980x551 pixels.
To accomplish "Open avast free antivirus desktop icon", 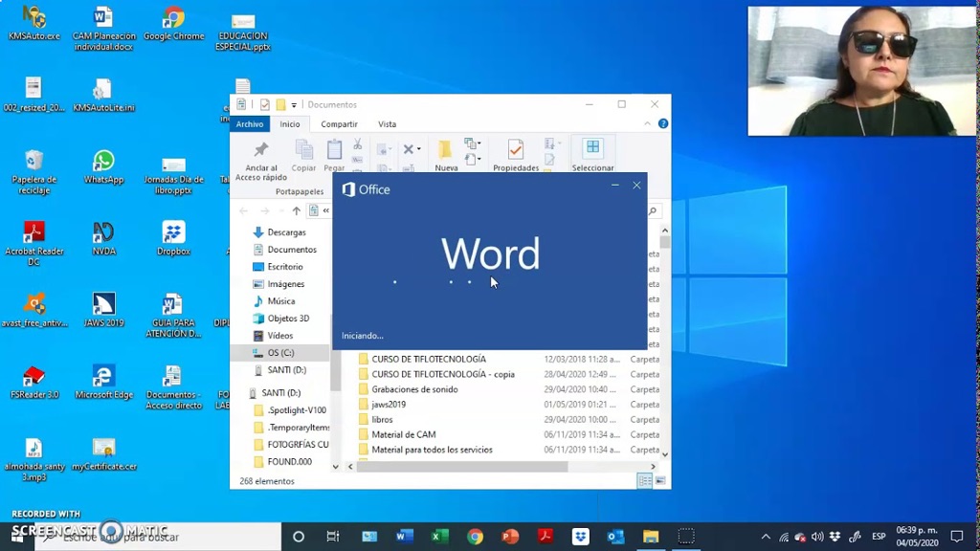I will [x=34, y=311].
